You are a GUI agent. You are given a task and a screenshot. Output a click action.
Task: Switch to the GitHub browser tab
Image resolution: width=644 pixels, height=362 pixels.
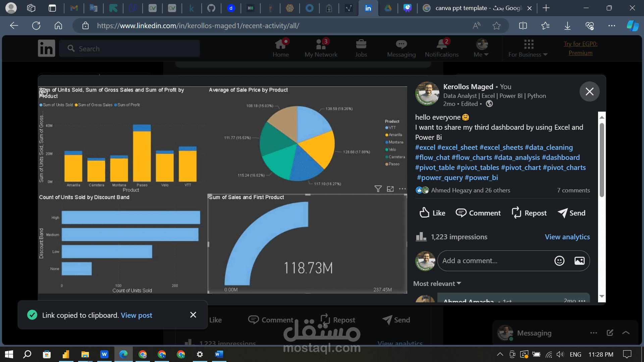coord(211,8)
